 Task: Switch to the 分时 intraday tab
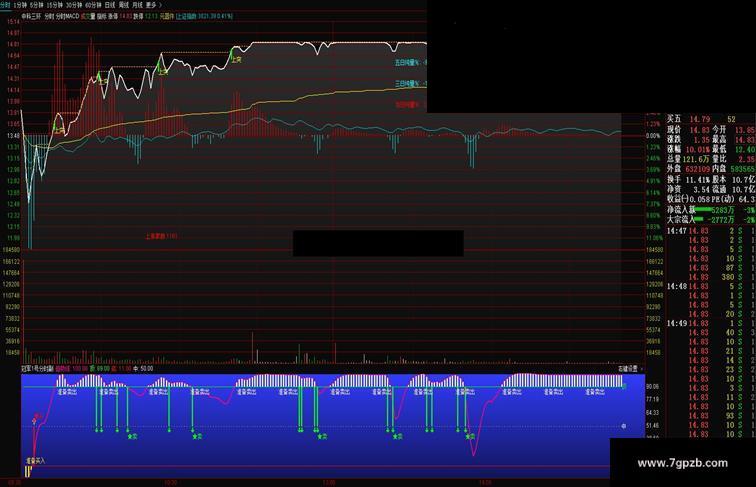[x=5, y=5]
